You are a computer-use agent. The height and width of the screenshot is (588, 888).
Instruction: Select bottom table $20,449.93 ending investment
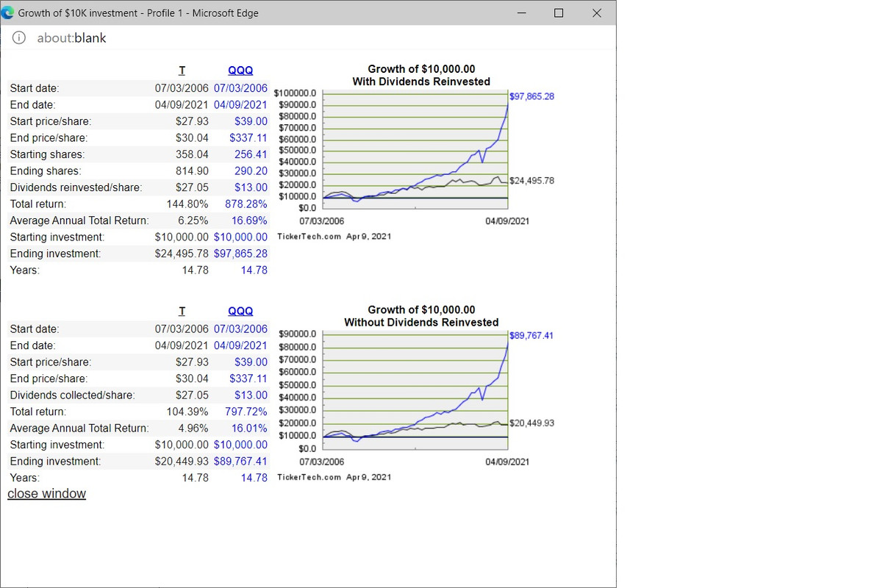click(x=182, y=462)
